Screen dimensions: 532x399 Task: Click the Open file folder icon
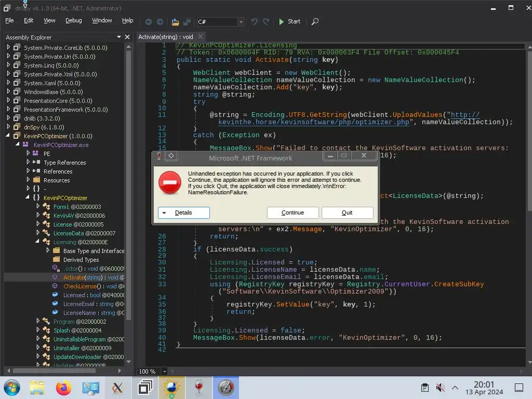[x=175, y=22]
